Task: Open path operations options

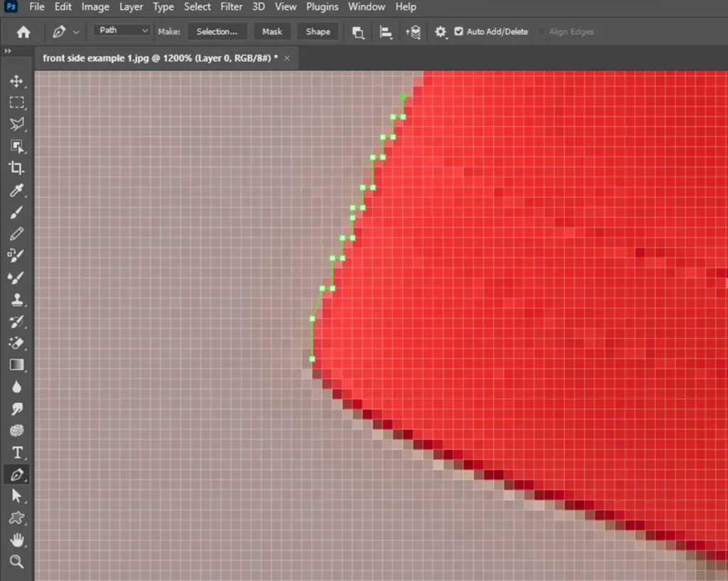Action: pos(358,32)
